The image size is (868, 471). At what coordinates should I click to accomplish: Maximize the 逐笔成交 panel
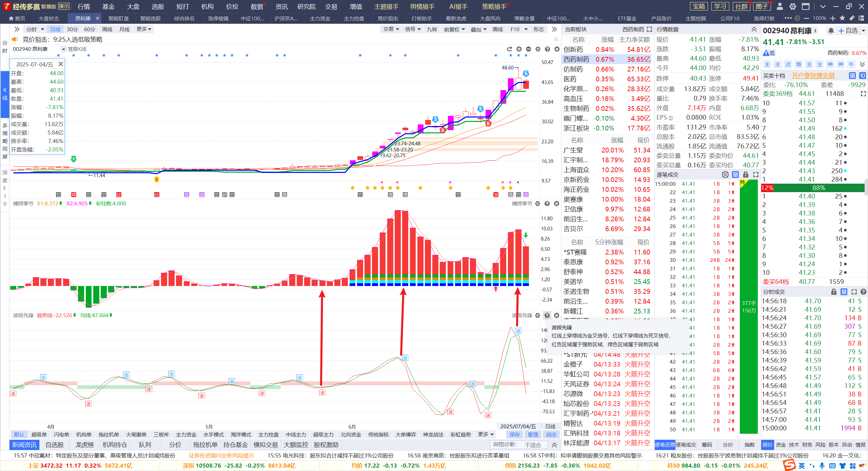(756, 175)
